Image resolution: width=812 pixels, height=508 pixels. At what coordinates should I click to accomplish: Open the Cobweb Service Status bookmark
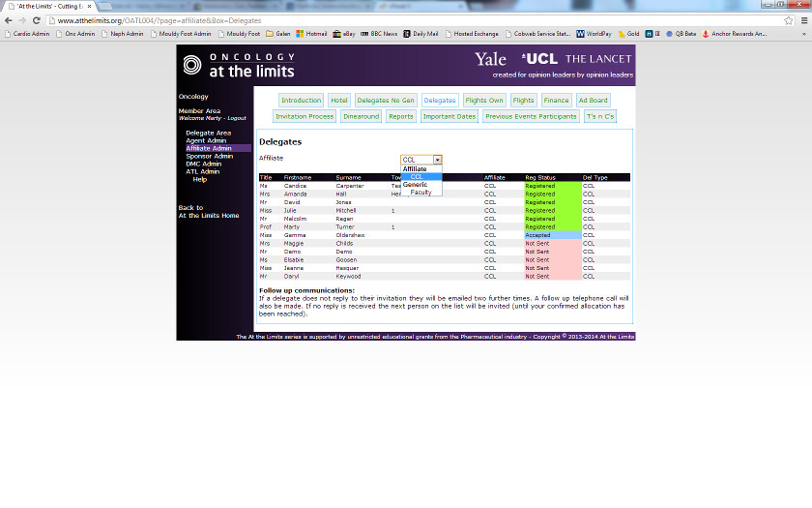(x=538, y=34)
